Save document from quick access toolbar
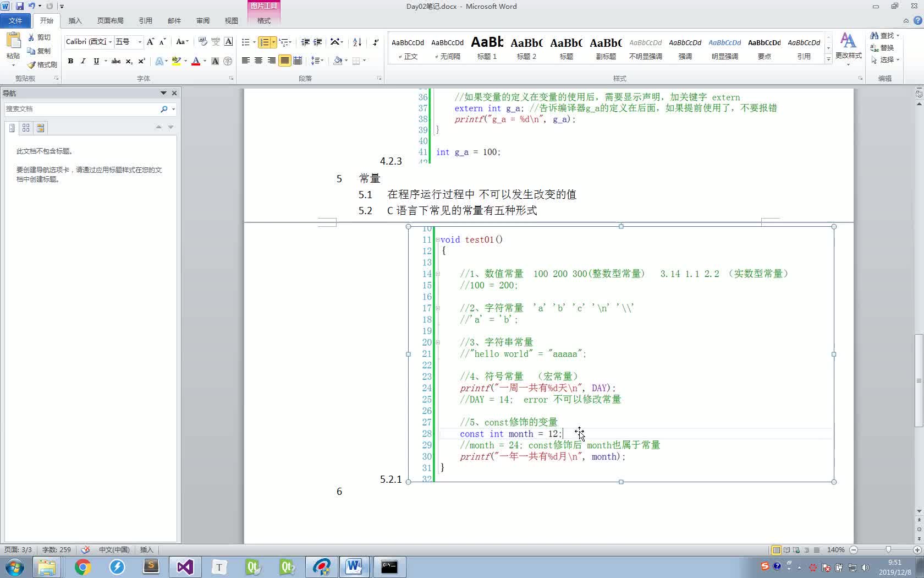The image size is (924, 578). click(x=20, y=6)
